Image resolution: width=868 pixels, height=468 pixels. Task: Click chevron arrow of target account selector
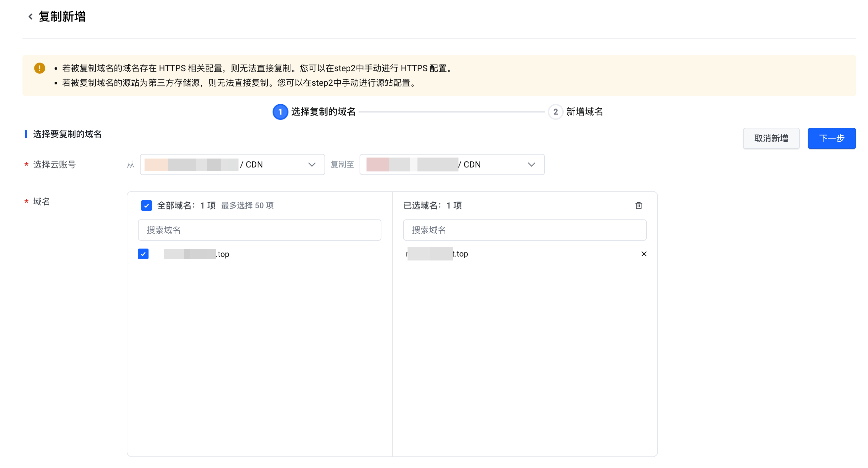531,164
